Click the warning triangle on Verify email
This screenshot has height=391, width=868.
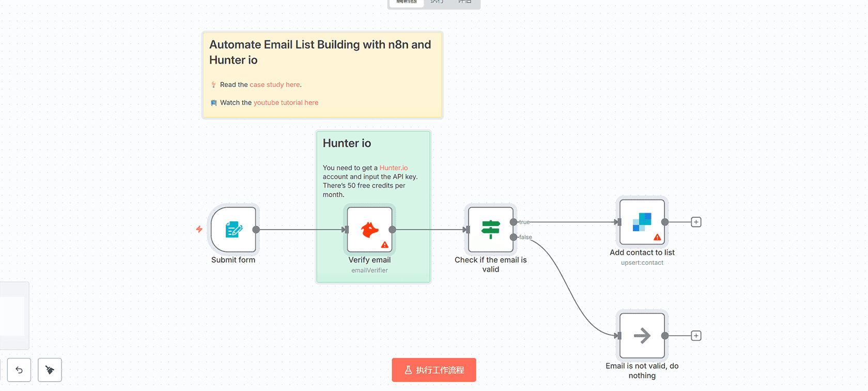tap(385, 245)
